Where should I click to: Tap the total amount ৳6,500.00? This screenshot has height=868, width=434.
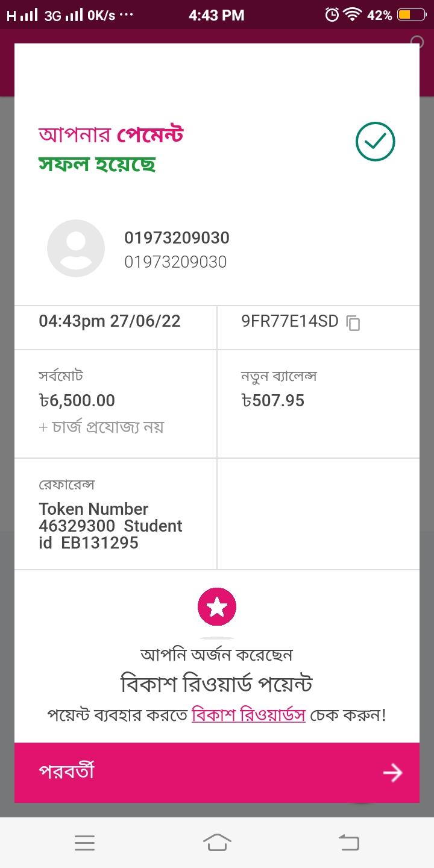tap(77, 400)
